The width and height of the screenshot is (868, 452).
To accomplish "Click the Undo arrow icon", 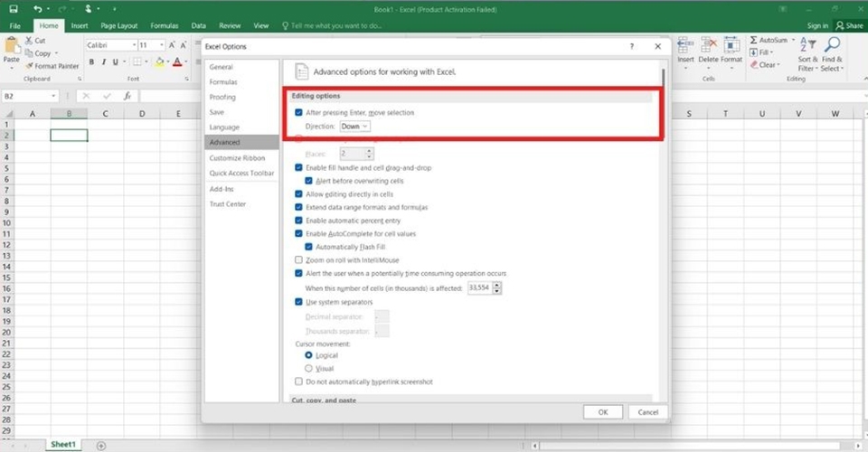I will point(37,9).
